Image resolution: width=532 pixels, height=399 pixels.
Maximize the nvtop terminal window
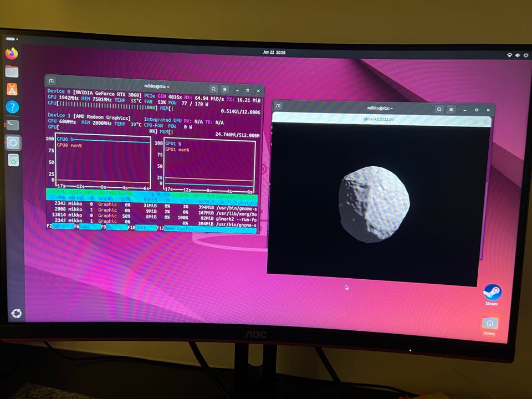(248, 90)
